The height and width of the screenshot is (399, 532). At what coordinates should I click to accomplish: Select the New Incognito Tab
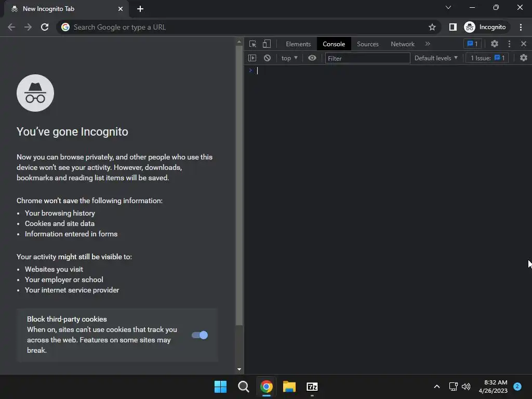pyautogui.click(x=66, y=9)
